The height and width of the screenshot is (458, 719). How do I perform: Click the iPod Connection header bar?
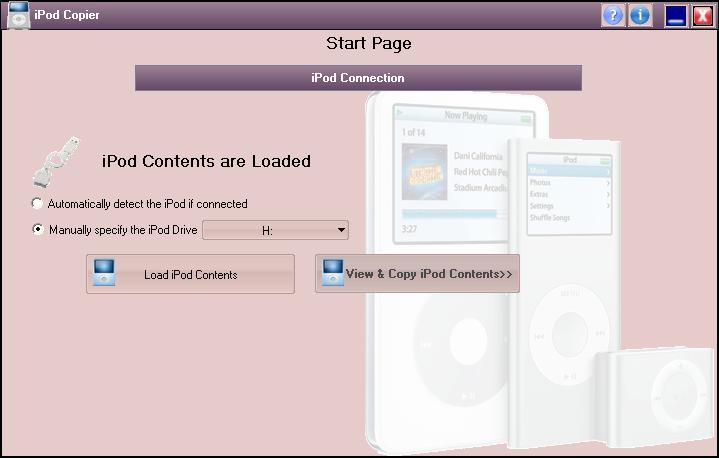pyautogui.click(x=358, y=78)
